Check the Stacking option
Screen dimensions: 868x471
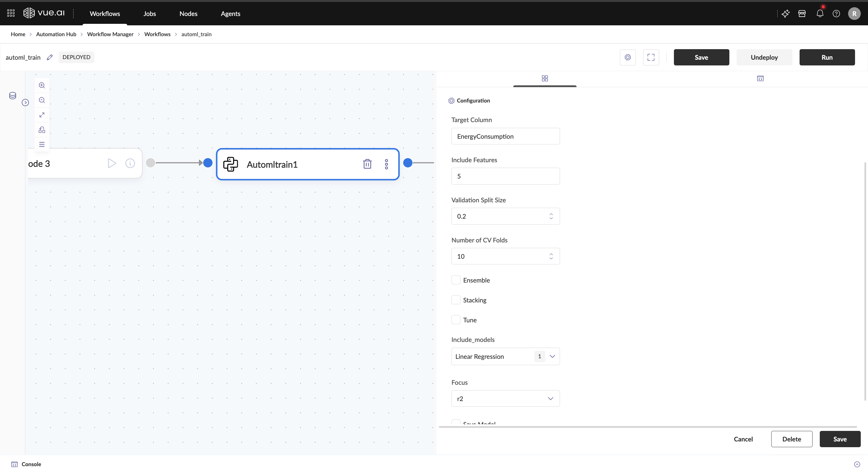point(456,300)
